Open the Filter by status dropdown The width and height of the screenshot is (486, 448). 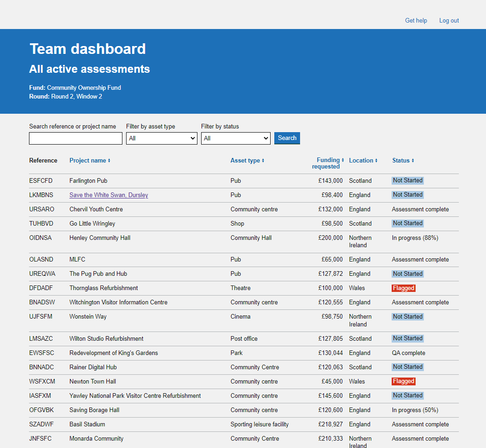click(236, 138)
